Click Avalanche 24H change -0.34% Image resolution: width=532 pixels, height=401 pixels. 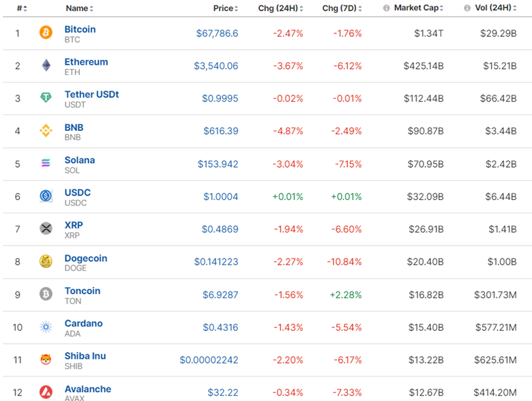point(288,393)
